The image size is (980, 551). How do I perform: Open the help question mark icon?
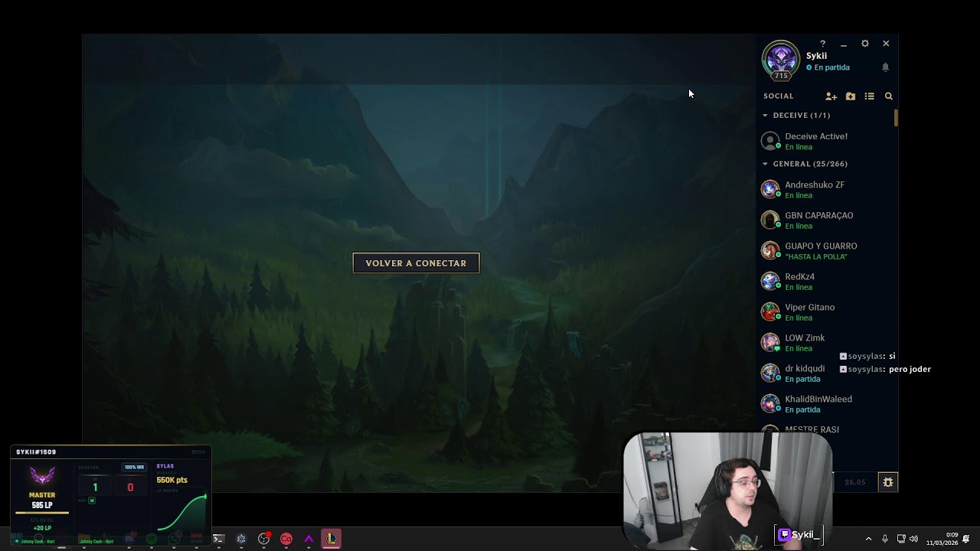click(x=822, y=44)
